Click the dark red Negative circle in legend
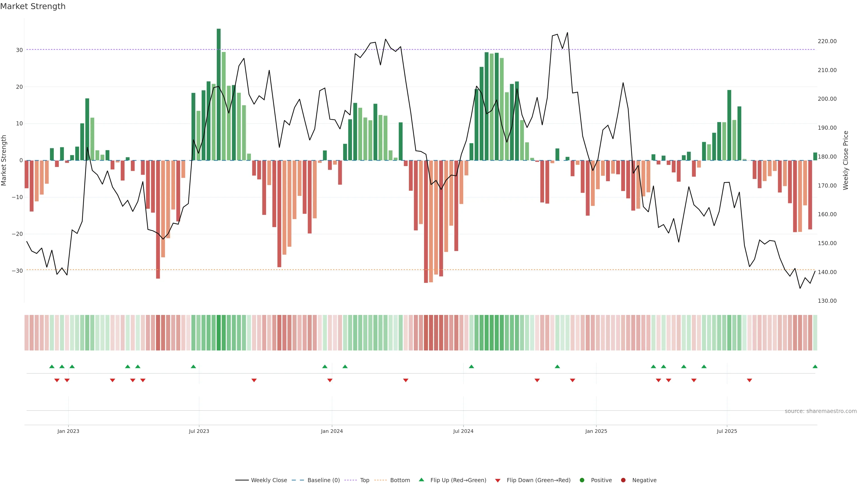This screenshot has width=868, height=488. (623, 480)
